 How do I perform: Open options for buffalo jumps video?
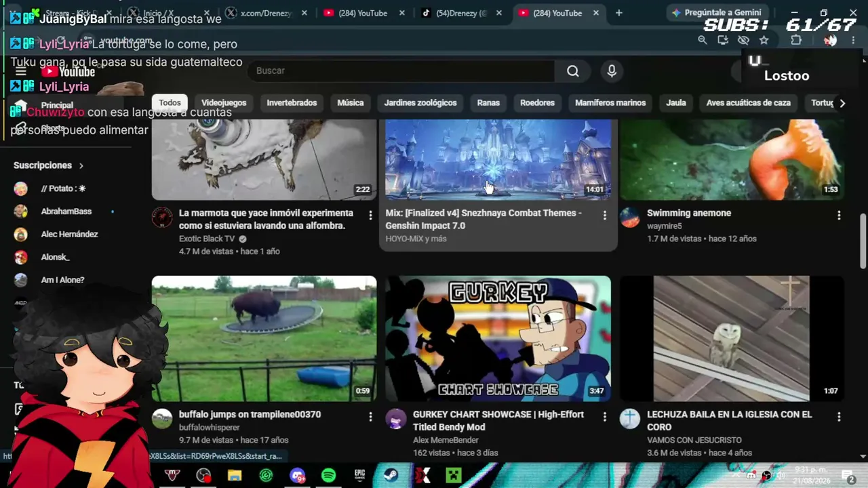point(370,417)
